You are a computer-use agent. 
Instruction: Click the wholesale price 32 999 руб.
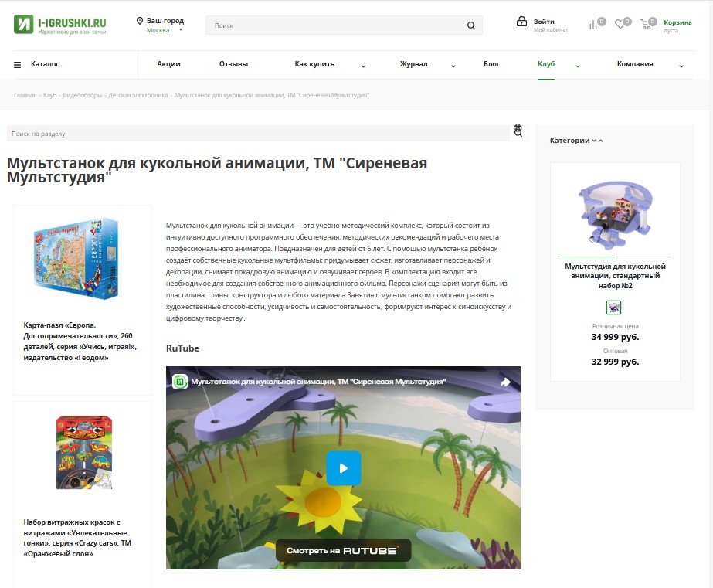(x=615, y=362)
